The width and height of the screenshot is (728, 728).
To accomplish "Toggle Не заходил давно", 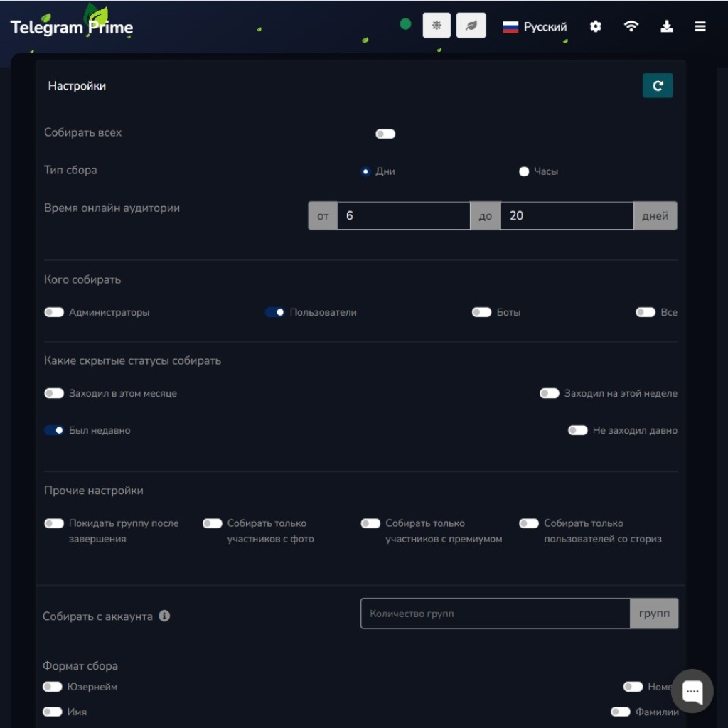I will 577,430.
